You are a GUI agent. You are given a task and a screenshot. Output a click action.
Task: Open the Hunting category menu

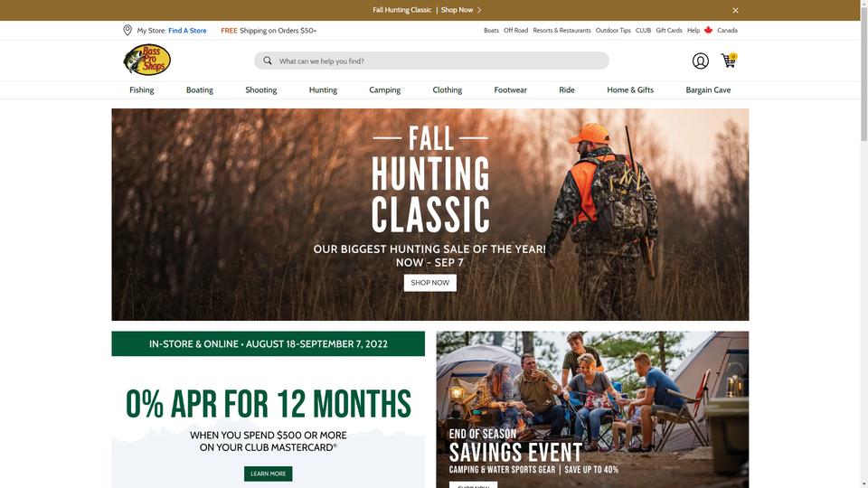[x=323, y=89]
